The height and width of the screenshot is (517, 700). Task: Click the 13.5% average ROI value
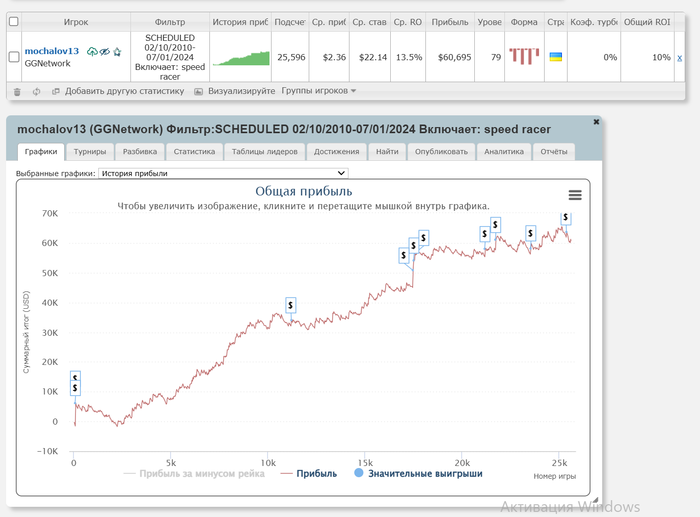tap(409, 57)
